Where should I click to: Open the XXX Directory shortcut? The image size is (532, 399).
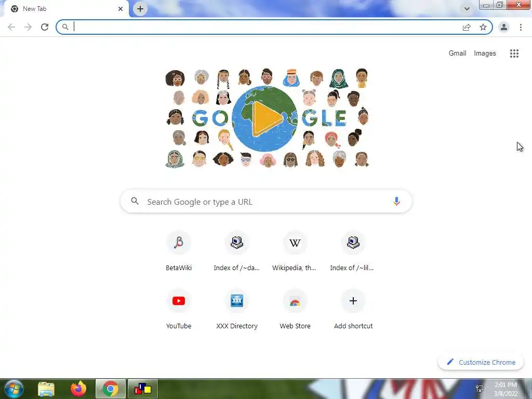click(x=237, y=310)
